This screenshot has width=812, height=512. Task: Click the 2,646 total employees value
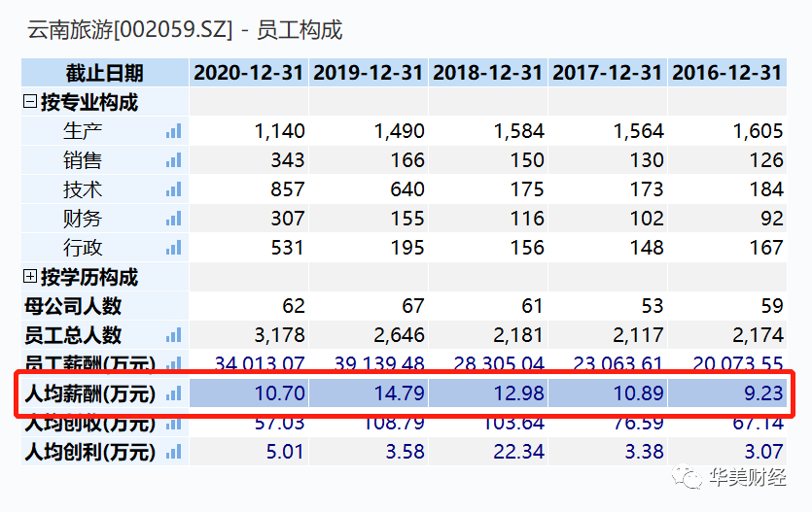(x=400, y=335)
